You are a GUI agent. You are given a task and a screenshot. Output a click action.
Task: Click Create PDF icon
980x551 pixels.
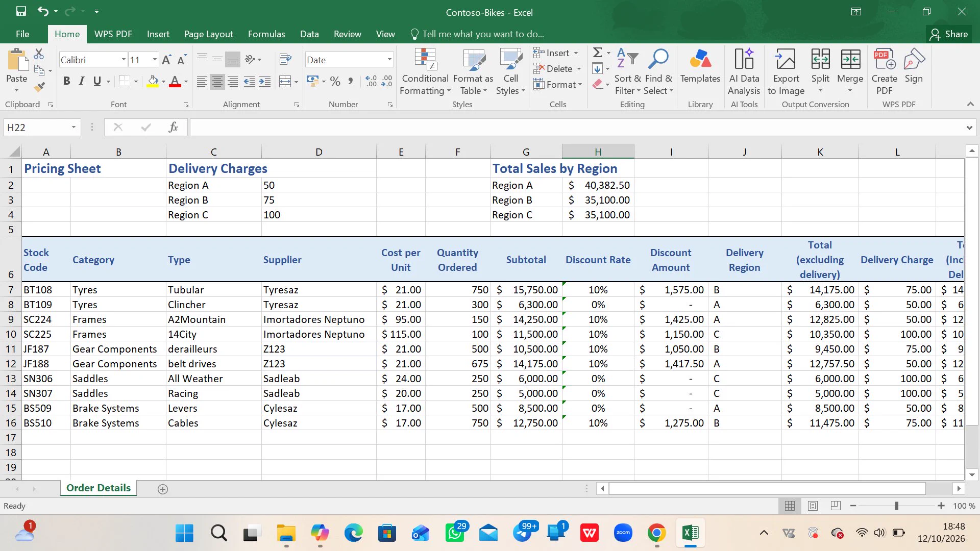884,72
